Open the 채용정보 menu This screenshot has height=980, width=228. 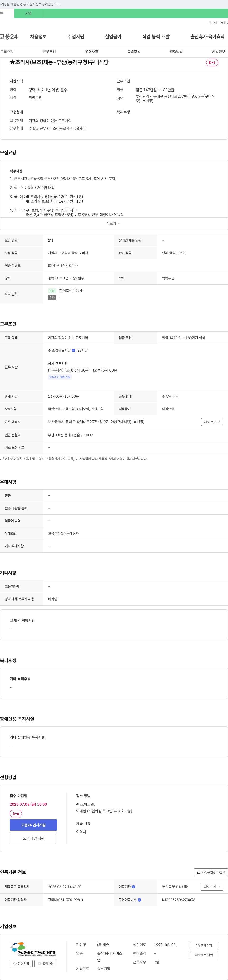tap(38, 37)
